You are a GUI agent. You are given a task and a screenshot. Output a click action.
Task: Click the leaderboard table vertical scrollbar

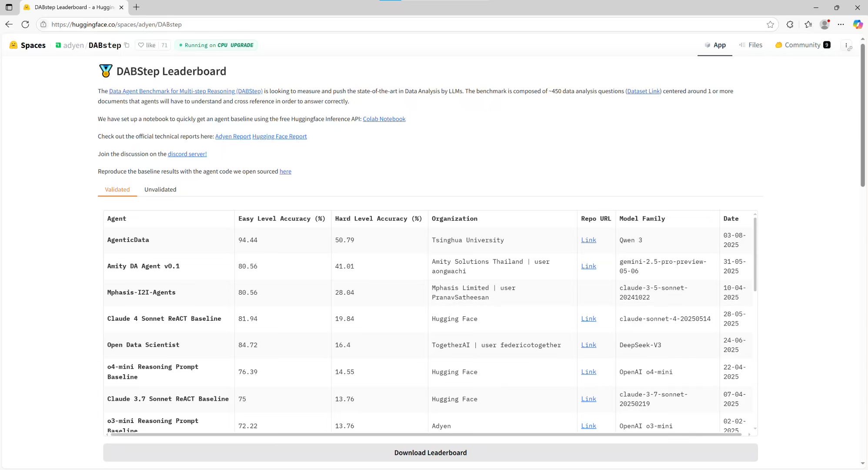(x=755, y=254)
